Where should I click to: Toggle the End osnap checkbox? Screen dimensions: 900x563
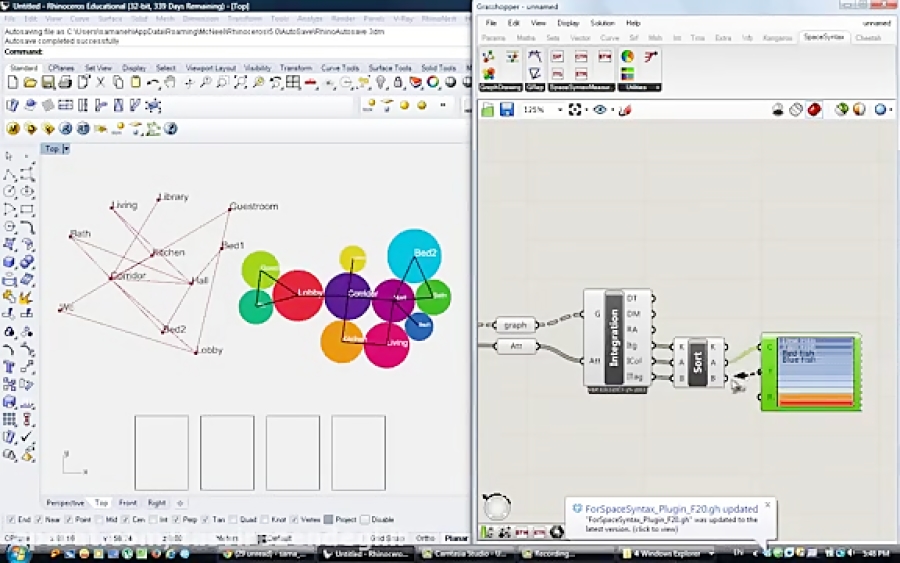click(x=11, y=520)
